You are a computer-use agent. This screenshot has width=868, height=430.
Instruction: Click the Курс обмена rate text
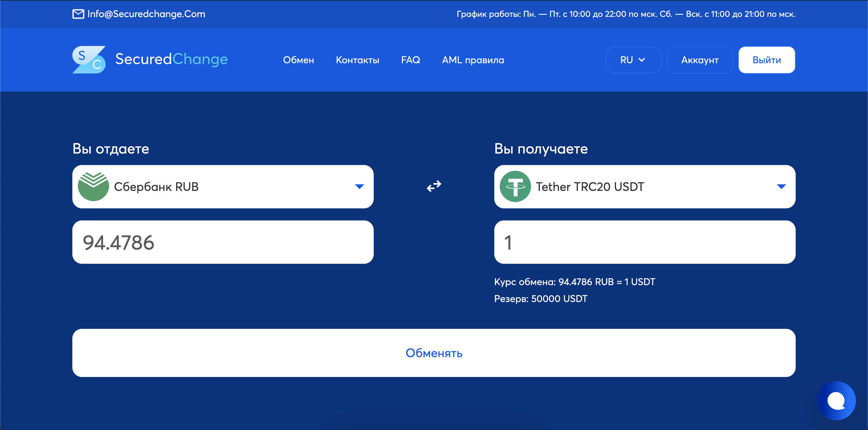tap(574, 282)
